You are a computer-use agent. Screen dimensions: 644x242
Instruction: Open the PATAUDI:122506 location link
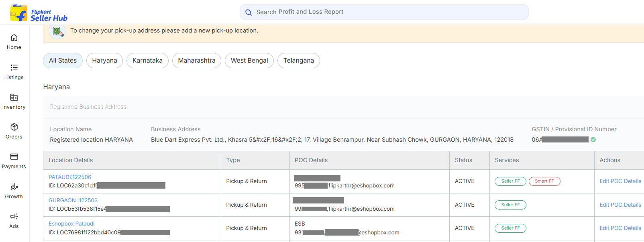pyautogui.click(x=70, y=177)
